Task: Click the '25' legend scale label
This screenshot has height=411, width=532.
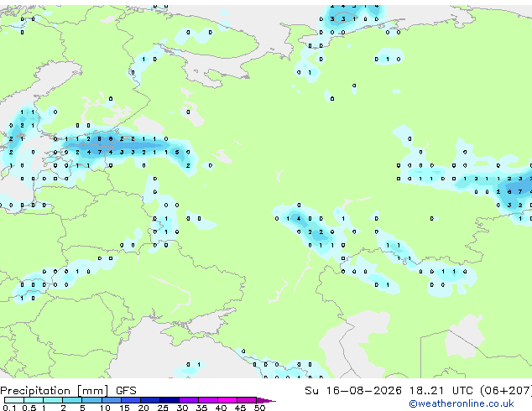Action: coord(163,408)
